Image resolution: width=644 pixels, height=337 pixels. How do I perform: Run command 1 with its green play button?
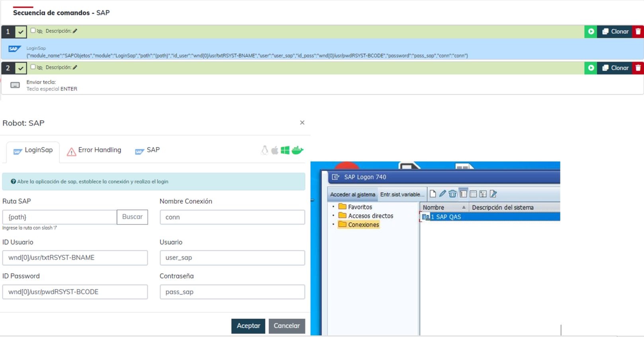(x=591, y=32)
